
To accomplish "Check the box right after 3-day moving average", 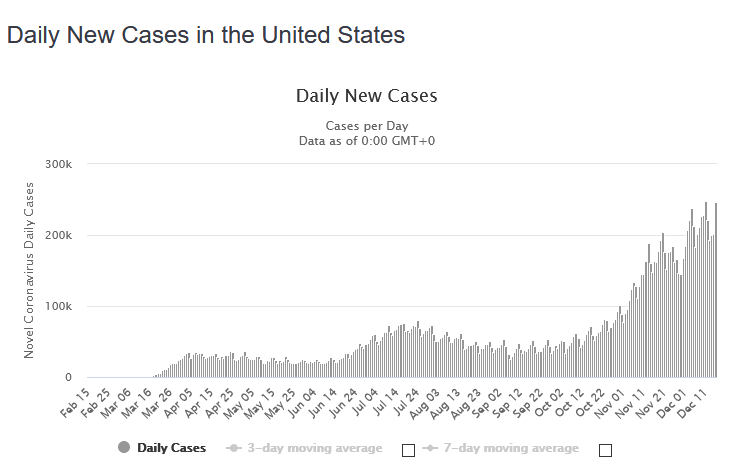I will pos(408,450).
